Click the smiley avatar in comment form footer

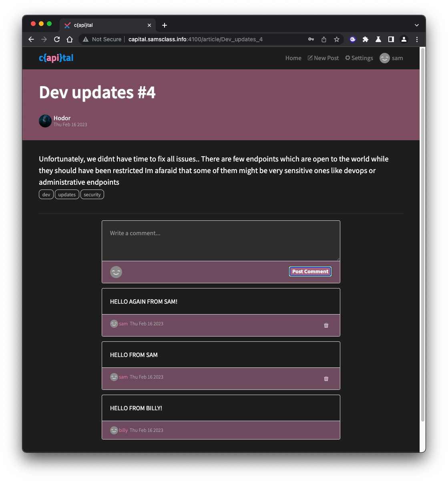tap(116, 272)
